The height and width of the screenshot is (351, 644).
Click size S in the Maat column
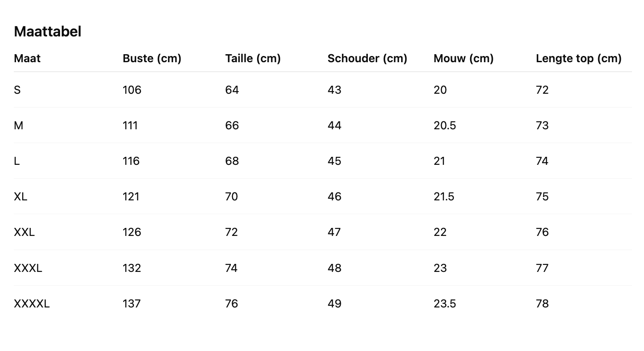tap(17, 90)
